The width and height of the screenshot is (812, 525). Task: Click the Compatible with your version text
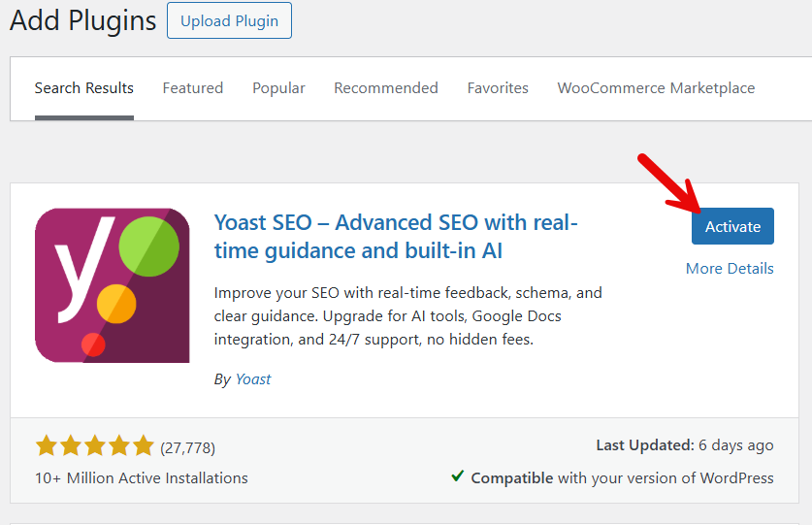pyautogui.click(x=622, y=477)
